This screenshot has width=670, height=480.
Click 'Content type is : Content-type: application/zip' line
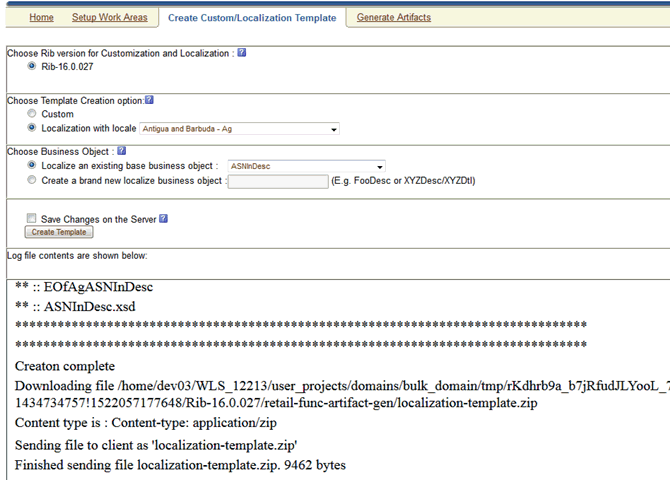[146, 423]
